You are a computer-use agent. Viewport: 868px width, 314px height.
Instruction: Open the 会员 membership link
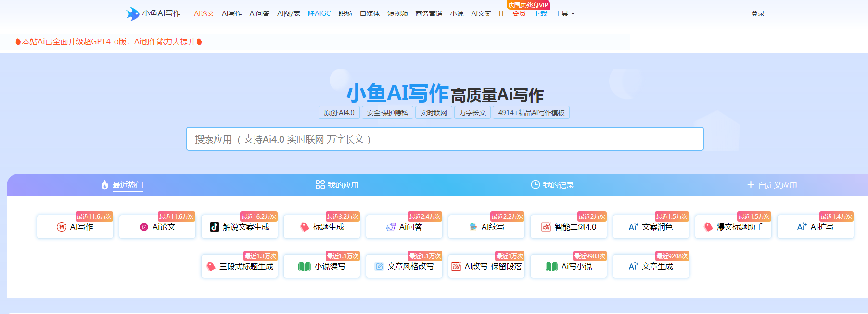tap(519, 13)
